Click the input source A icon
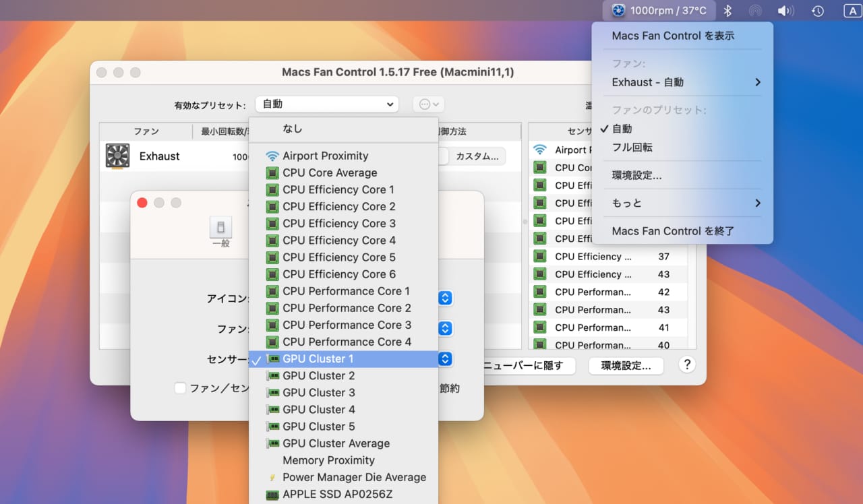 click(x=852, y=11)
